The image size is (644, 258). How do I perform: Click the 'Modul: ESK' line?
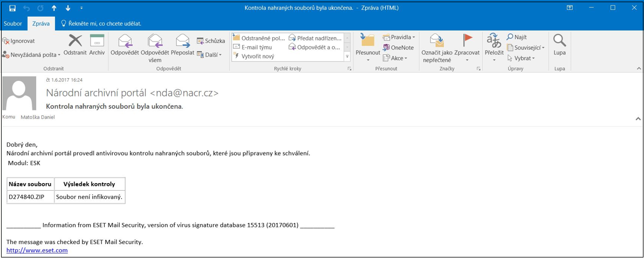coord(24,163)
